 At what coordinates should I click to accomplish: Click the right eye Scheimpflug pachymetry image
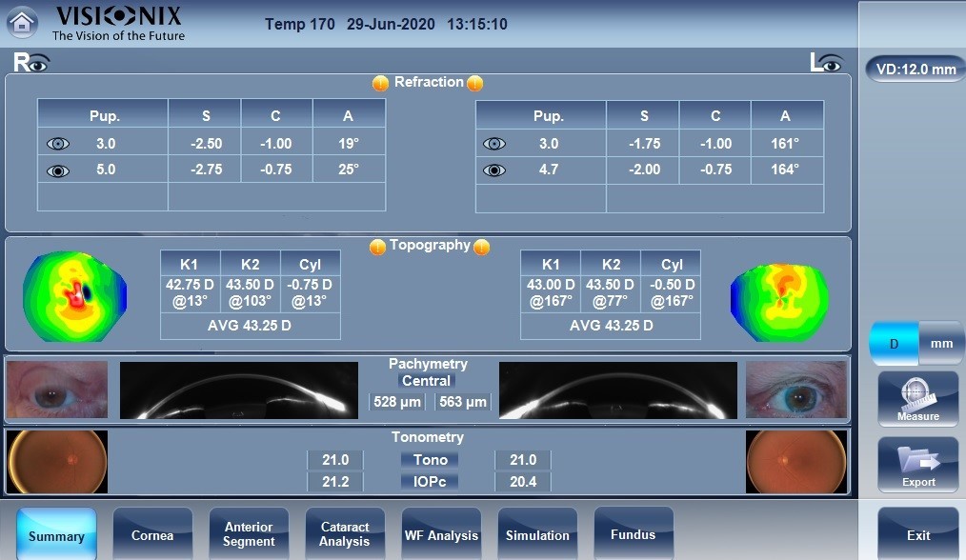click(239, 390)
